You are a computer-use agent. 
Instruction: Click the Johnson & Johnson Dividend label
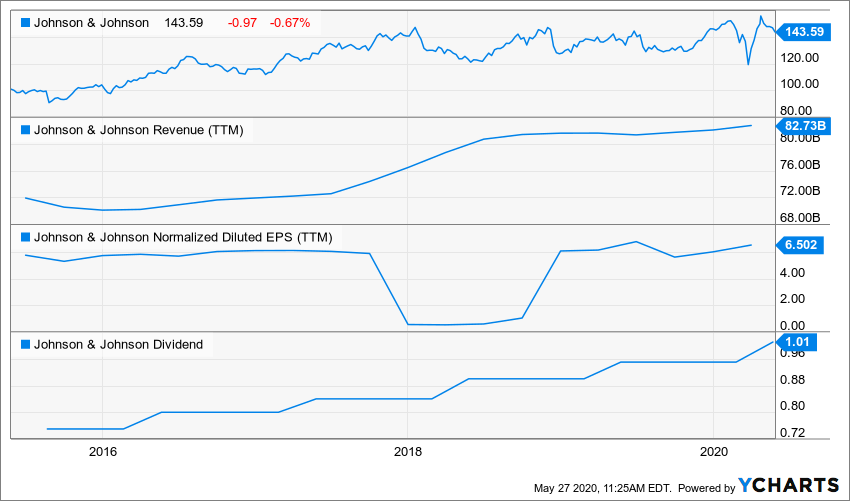tap(118, 345)
